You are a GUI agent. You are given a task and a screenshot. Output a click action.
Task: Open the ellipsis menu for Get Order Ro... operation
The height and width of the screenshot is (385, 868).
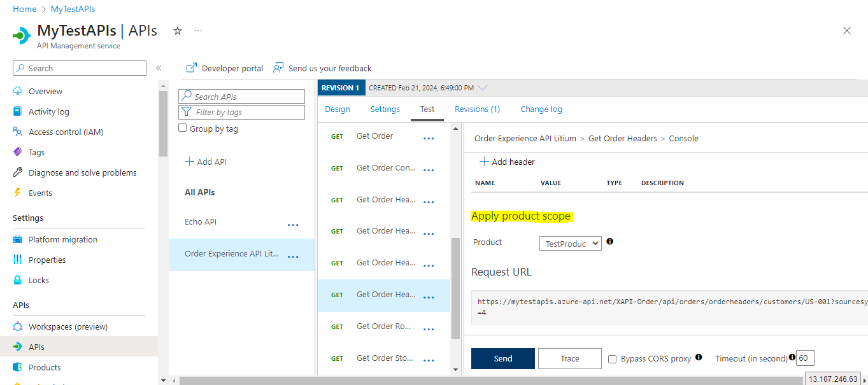pyautogui.click(x=429, y=329)
